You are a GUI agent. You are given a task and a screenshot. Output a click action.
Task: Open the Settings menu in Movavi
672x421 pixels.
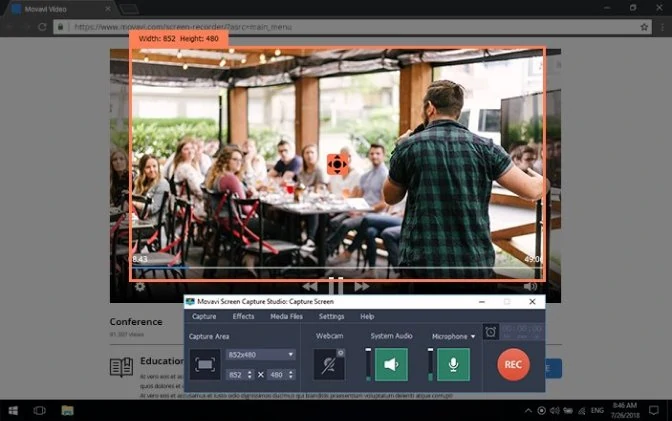pos(331,316)
